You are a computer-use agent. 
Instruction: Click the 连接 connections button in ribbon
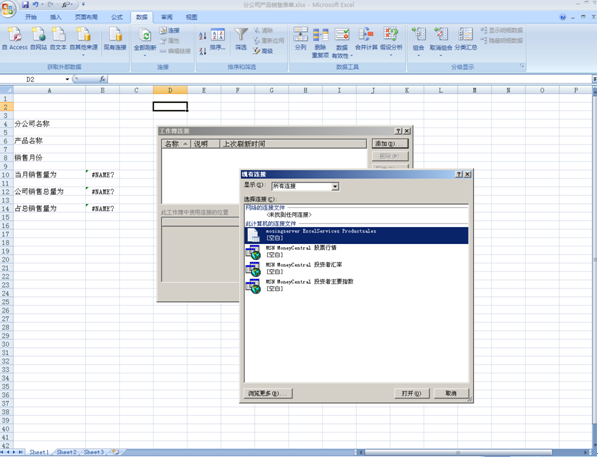(169, 31)
